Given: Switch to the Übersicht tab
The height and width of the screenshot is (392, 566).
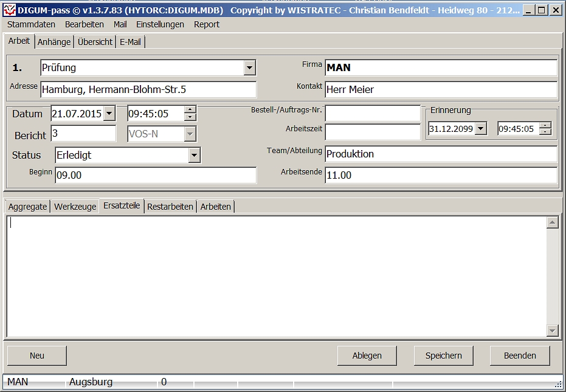Looking at the screenshot, I should pos(95,42).
